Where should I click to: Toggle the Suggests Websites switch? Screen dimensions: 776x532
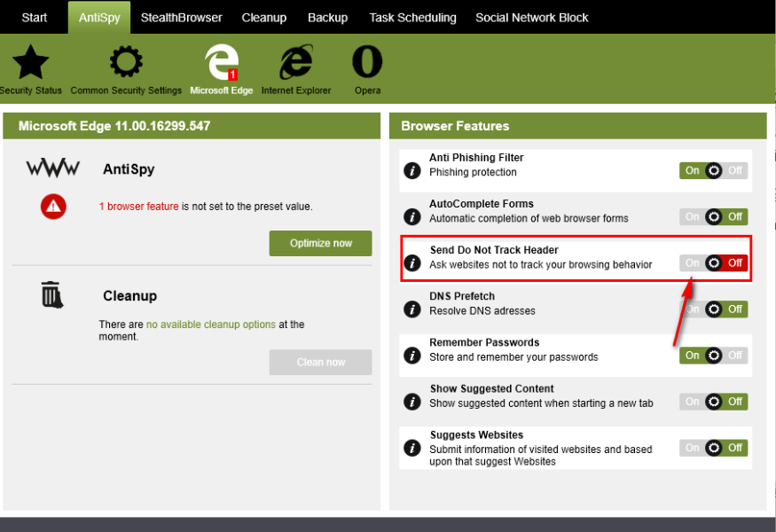point(713,448)
